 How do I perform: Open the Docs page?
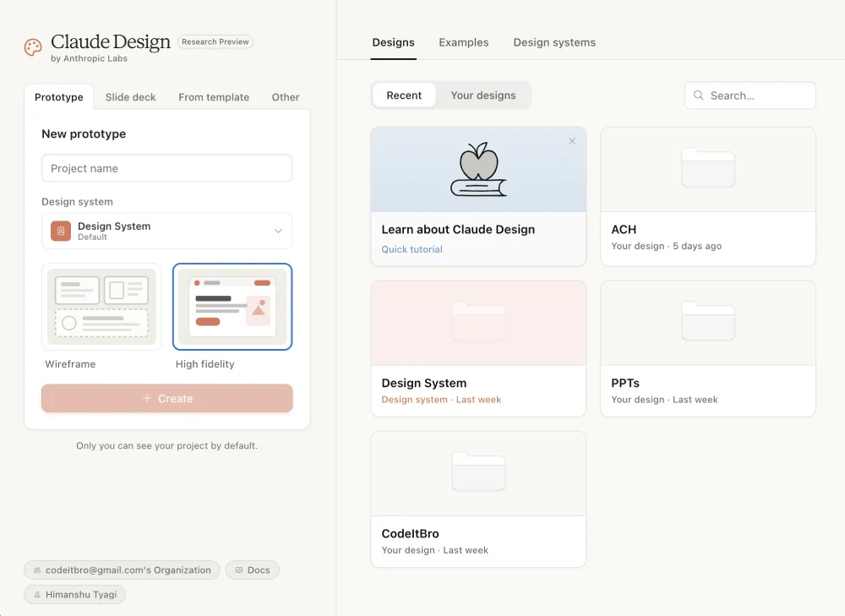[x=252, y=570]
